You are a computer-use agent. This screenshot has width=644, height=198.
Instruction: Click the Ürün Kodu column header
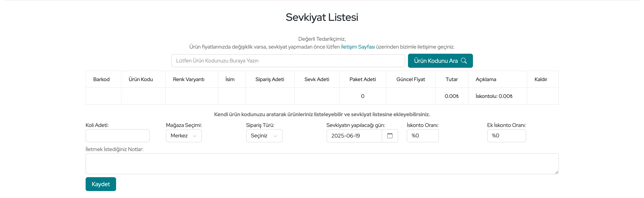[x=141, y=79]
